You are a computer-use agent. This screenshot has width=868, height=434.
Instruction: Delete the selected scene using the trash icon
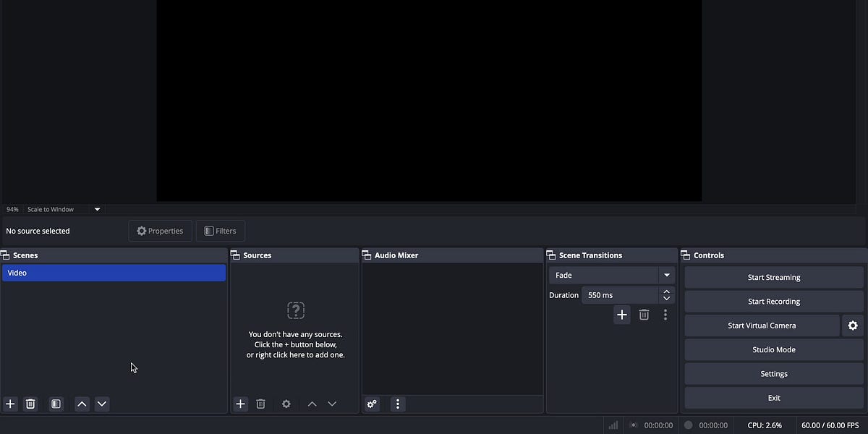pyautogui.click(x=30, y=404)
